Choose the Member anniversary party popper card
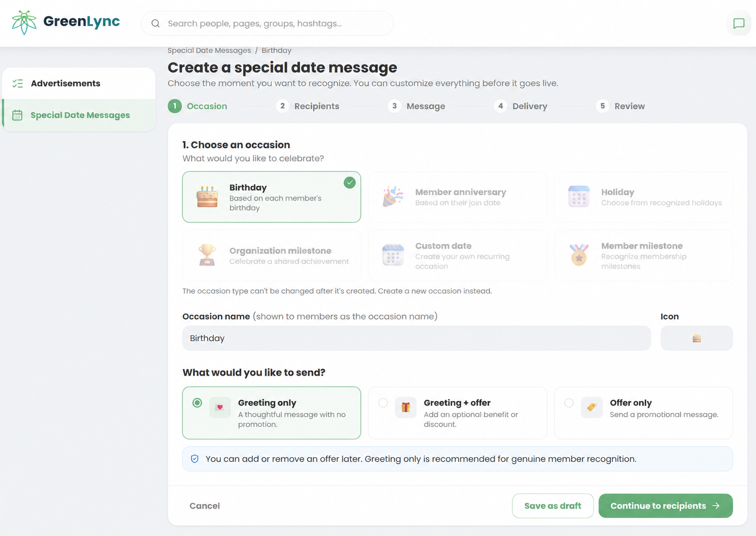Screen dimensions: 756x536 coord(457,197)
